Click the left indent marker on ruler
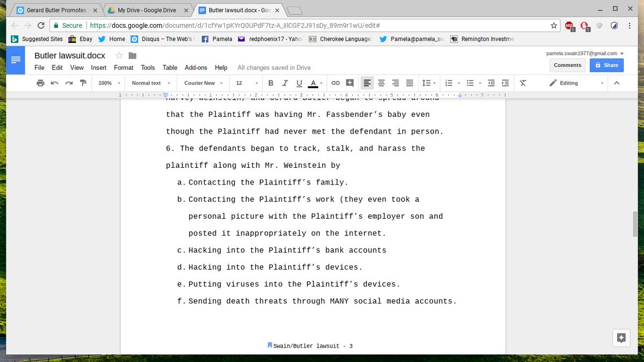This screenshot has height=362, width=644. point(166,96)
